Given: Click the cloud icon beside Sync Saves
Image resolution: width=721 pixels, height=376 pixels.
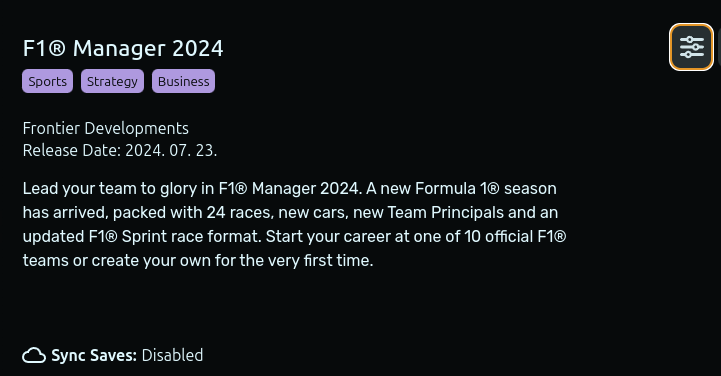Looking at the screenshot, I should pos(34,355).
